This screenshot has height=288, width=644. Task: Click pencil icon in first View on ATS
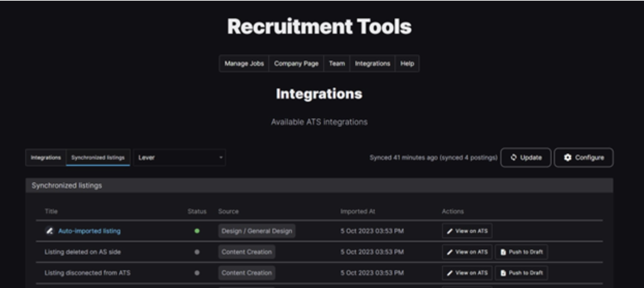pos(450,231)
